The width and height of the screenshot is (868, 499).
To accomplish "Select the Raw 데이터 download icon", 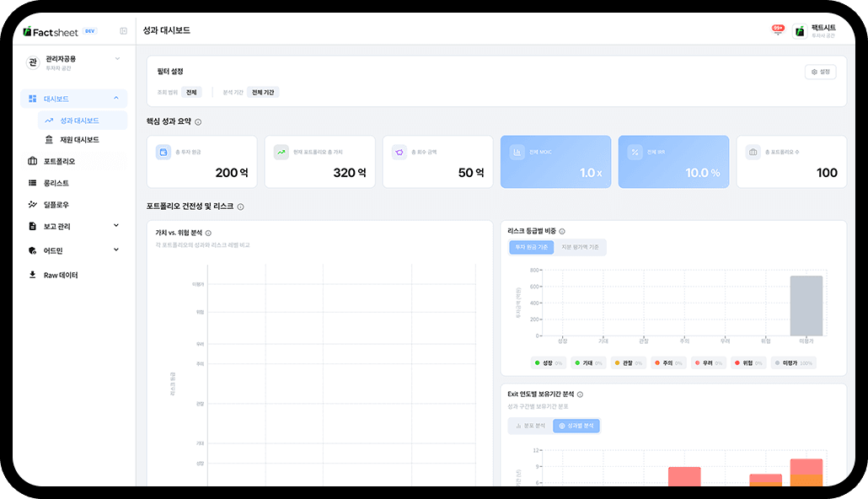I will [x=31, y=274].
